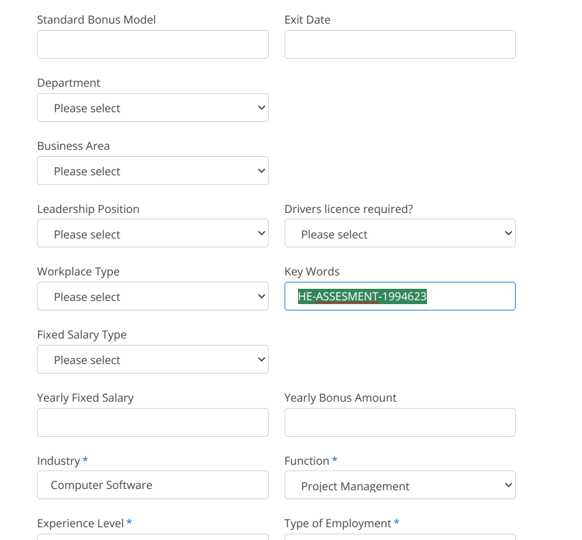Viewport: 582px width, 540px height.
Task: Click the Industry field showing Computer Software
Action: click(x=153, y=485)
